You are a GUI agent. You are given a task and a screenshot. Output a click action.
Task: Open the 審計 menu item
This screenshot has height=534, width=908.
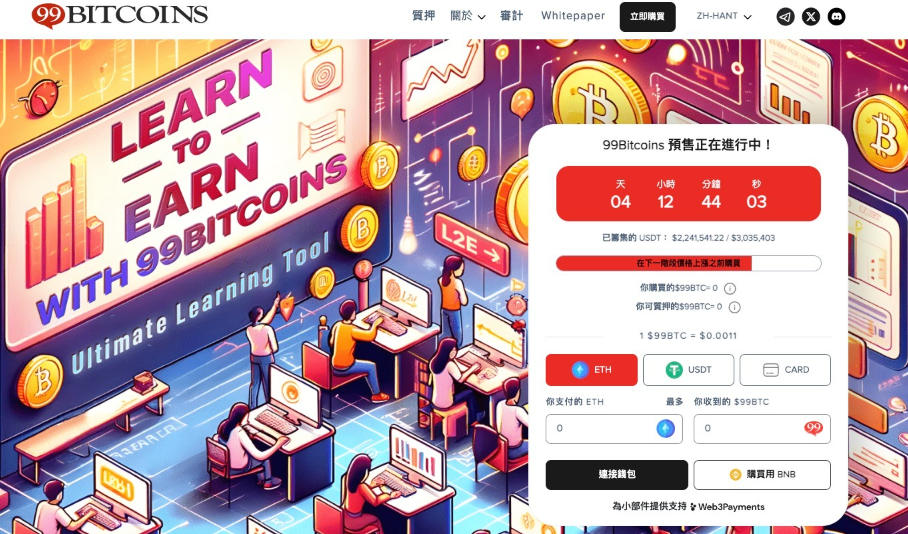pyautogui.click(x=511, y=16)
